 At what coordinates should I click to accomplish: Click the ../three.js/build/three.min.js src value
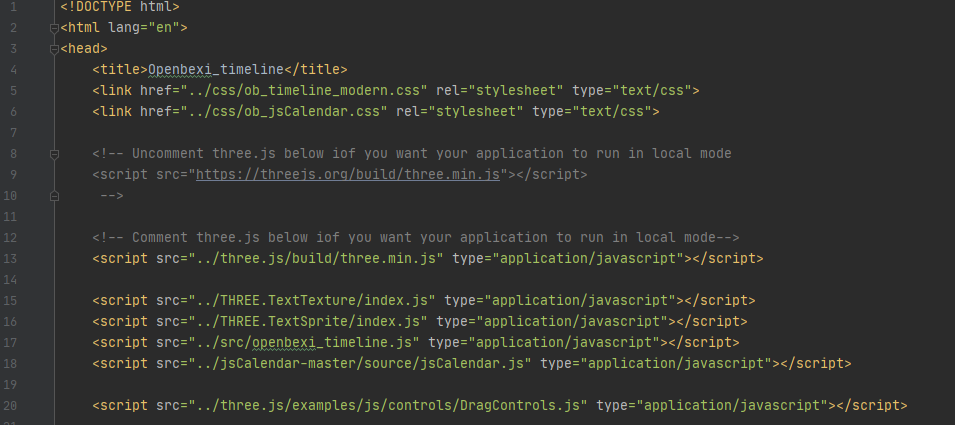tap(316, 258)
